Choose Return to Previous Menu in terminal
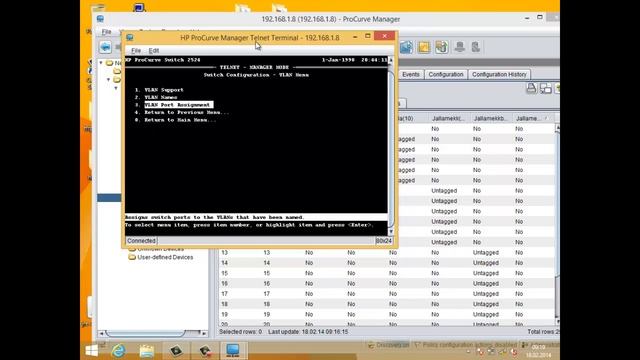The height and width of the screenshot is (360, 640). (186, 112)
